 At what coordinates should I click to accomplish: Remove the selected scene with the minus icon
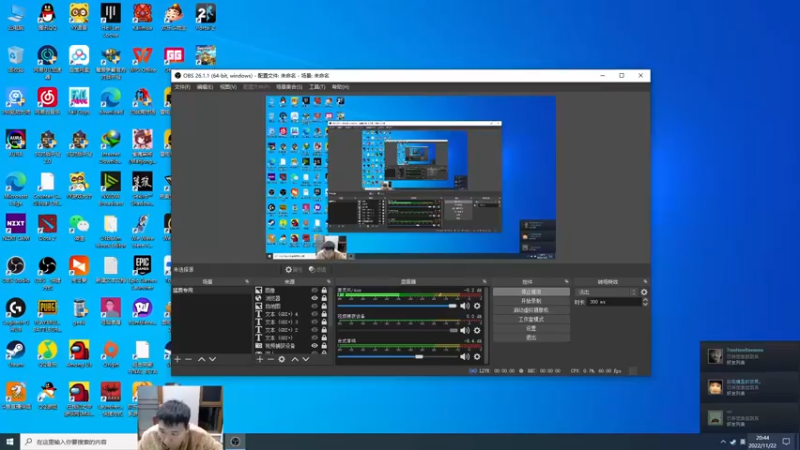point(188,359)
